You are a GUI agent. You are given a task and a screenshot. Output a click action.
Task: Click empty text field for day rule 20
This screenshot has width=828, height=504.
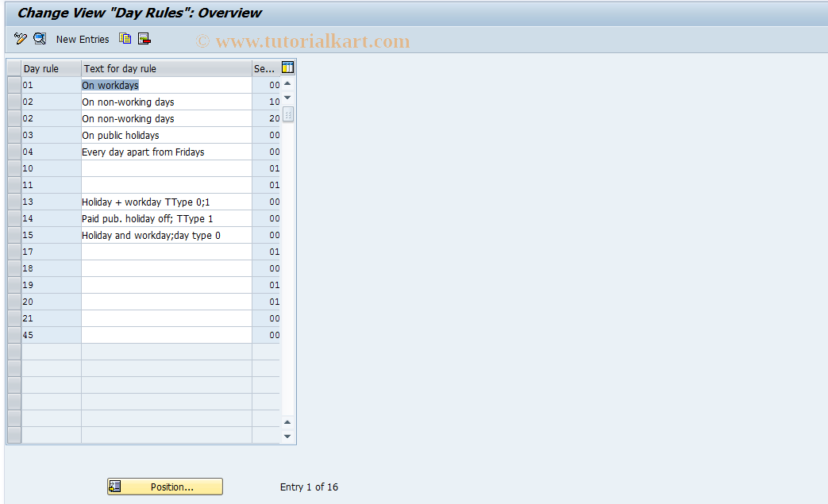click(167, 302)
